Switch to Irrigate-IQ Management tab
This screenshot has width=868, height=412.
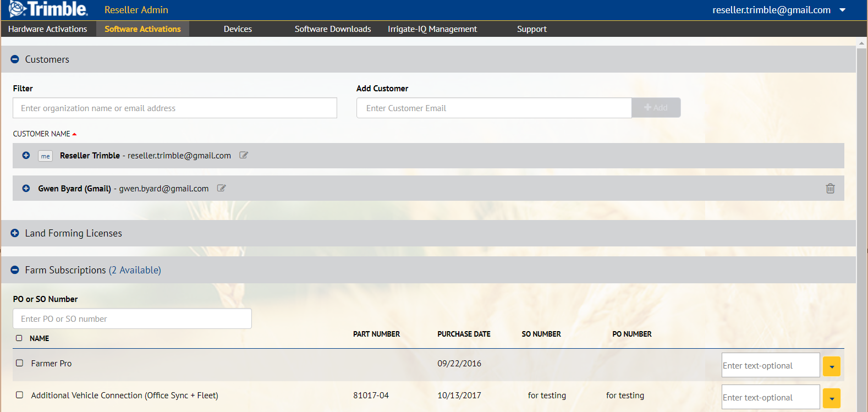(432, 29)
